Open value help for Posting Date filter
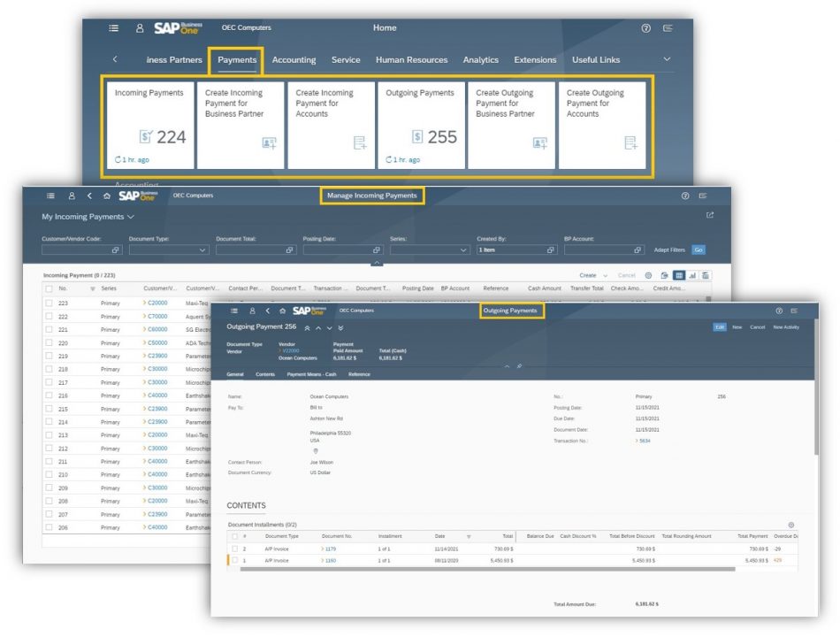The height and width of the screenshot is (637, 840). (377, 249)
